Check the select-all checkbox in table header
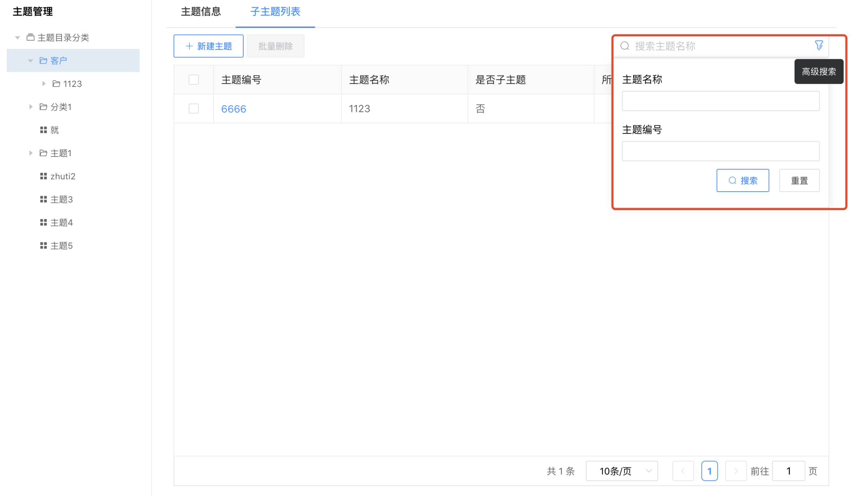The width and height of the screenshot is (863, 504). point(194,79)
